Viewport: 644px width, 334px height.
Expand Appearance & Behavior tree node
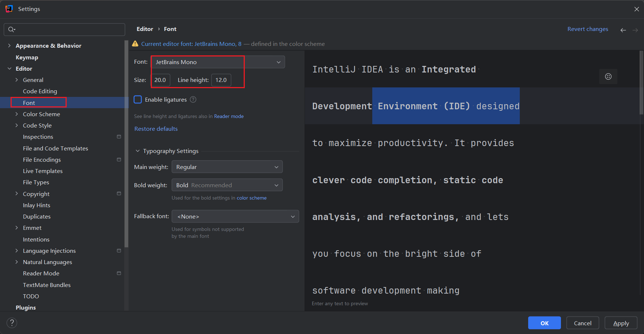tap(9, 46)
